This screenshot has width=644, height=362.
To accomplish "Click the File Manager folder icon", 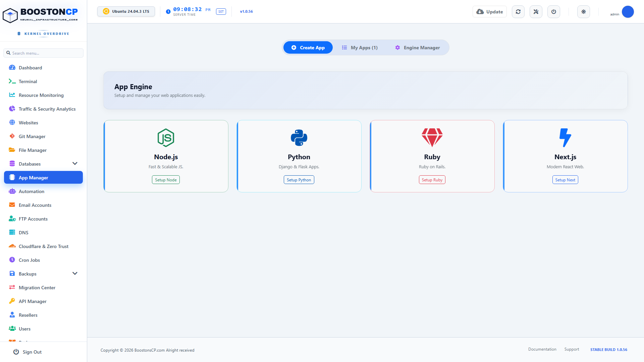I will [x=12, y=150].
